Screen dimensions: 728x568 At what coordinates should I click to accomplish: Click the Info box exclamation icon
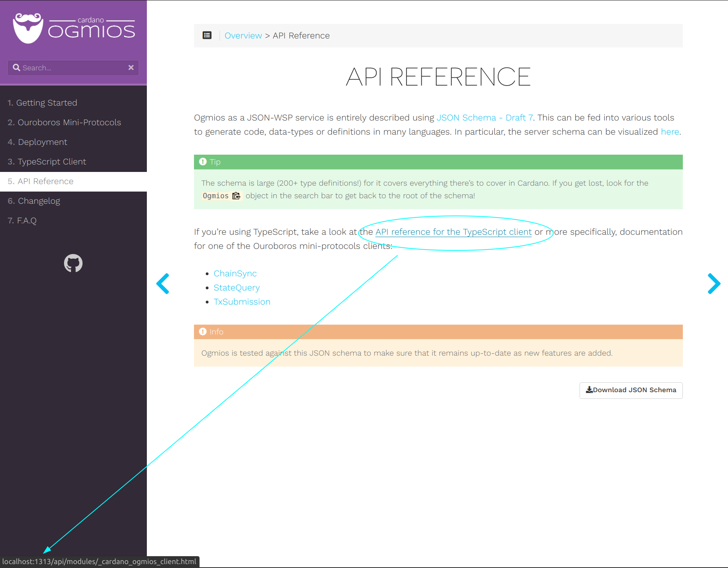click(203, 332)
